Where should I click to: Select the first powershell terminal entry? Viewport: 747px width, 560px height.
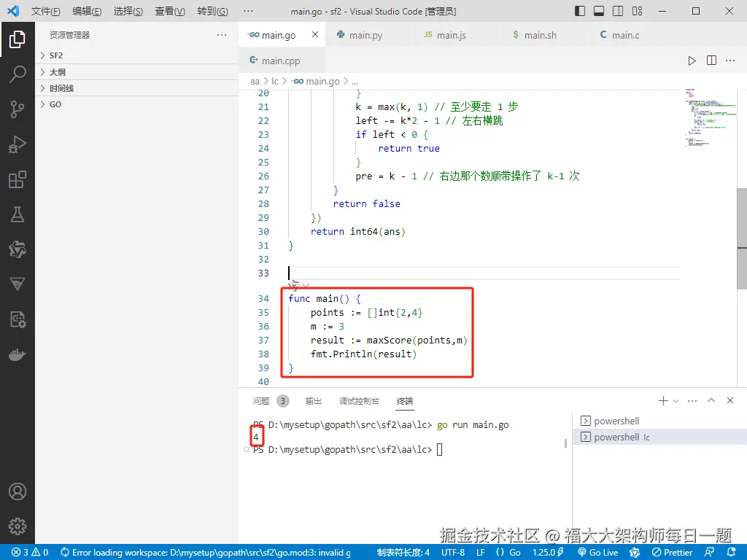coord(659,421)
